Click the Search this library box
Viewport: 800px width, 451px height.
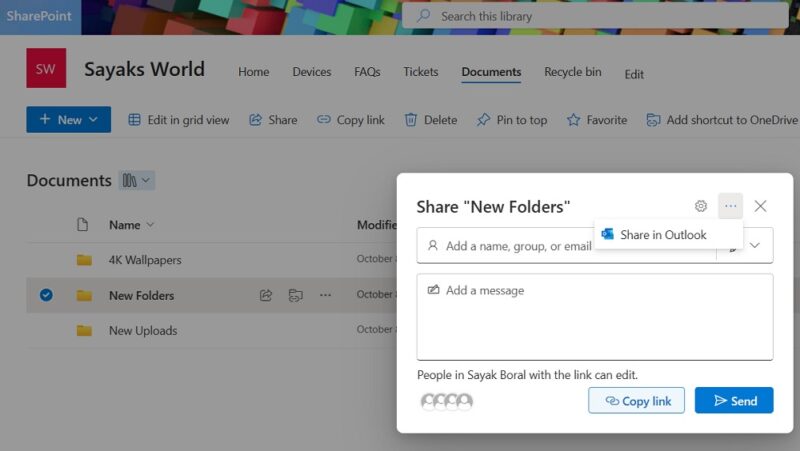coord(595,16)
